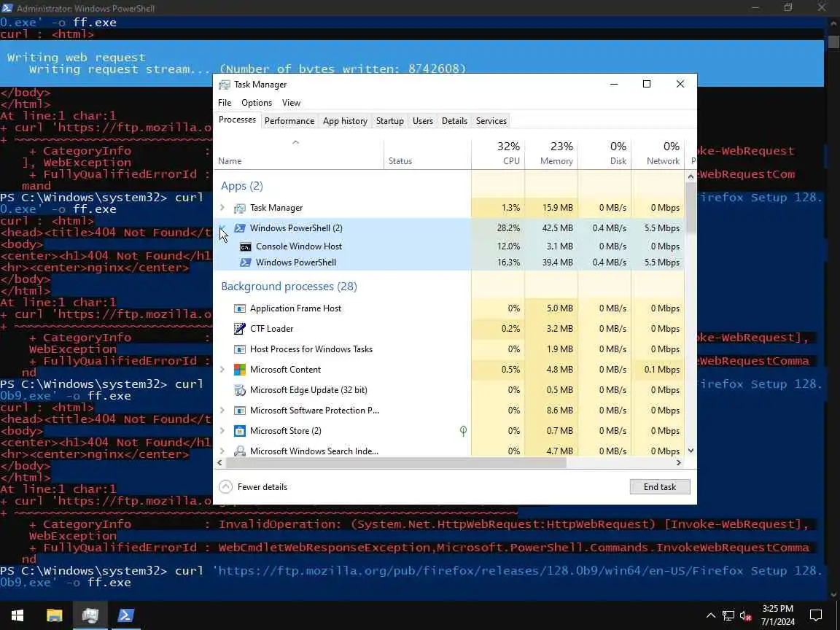
Task: Expand Microsoft Software Protection process
Action: [x=222, y=411]
